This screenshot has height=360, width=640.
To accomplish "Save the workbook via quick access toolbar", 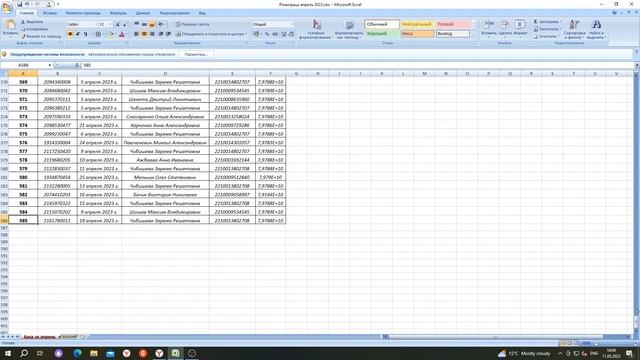I will click(x=19, y=4).
